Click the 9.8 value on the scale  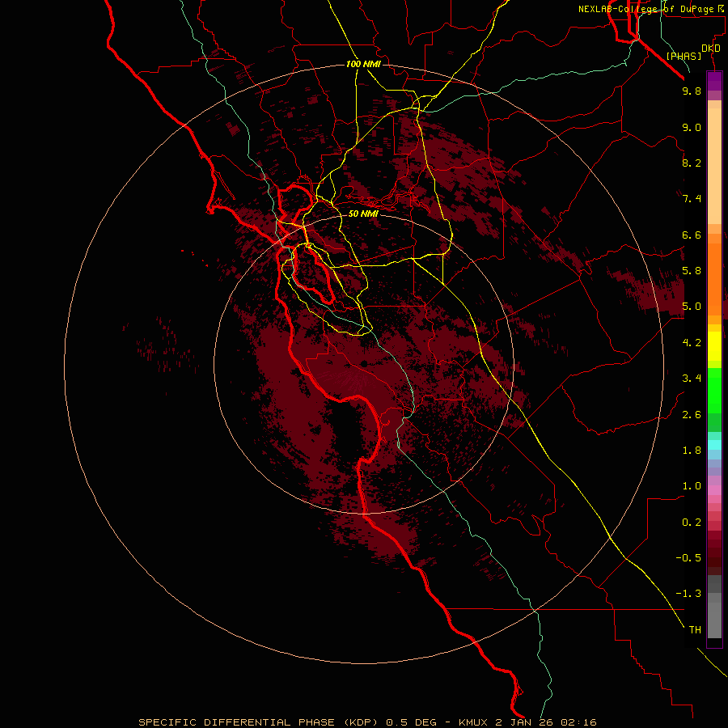692,91
